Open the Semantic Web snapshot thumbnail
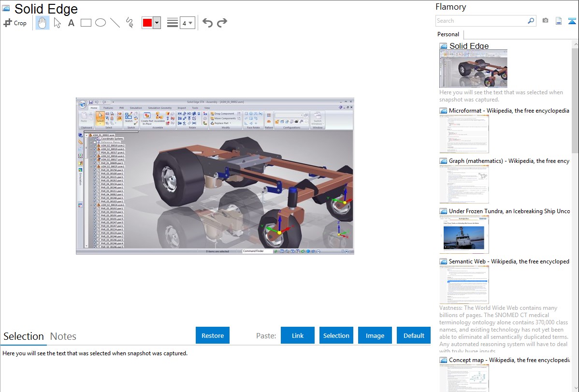 464,285
